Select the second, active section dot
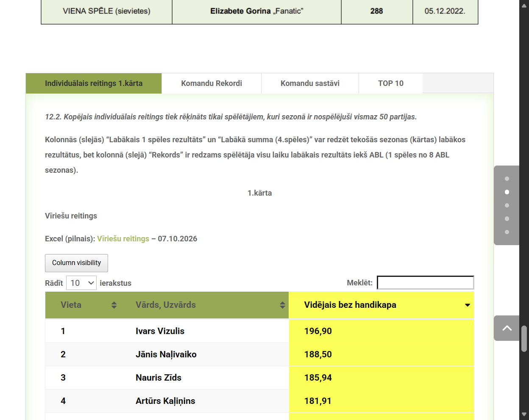Image resolution: width=529 pixels, height=420 pixels. (x=507, y=192)
